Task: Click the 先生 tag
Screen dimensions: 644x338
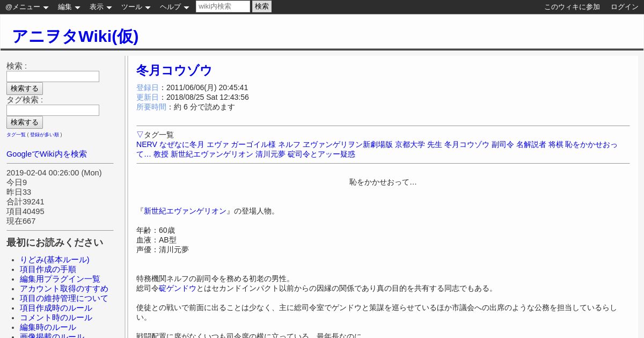Action: 435,144
